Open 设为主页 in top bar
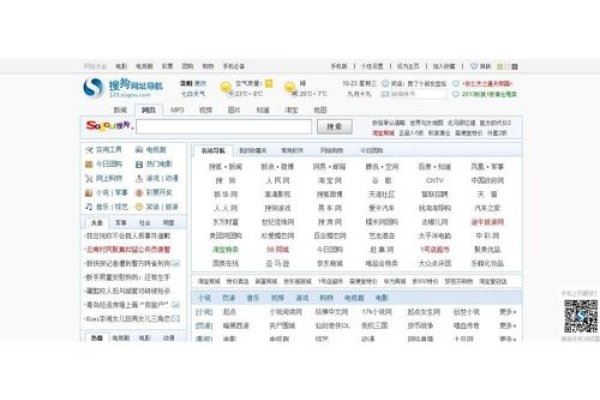The height and width of the screenshot is (400, 600). (408, 66)
